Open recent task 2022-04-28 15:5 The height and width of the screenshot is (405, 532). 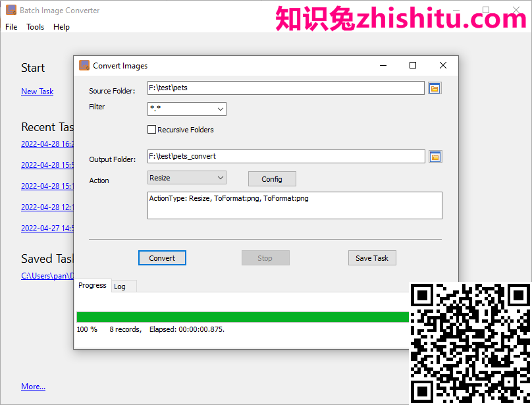(47, 165)
